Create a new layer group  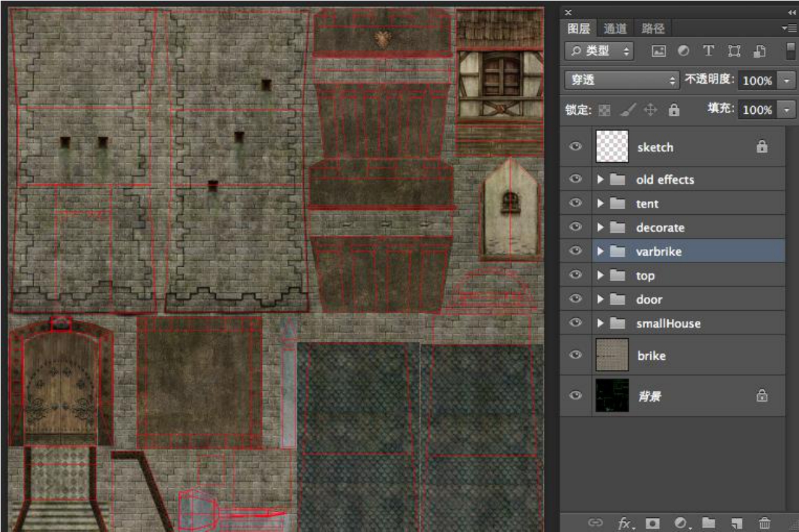pos(708,522)
